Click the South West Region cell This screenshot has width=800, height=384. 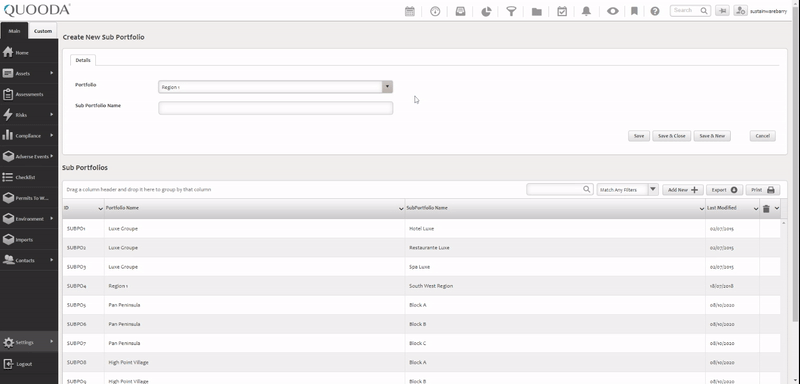555,286
